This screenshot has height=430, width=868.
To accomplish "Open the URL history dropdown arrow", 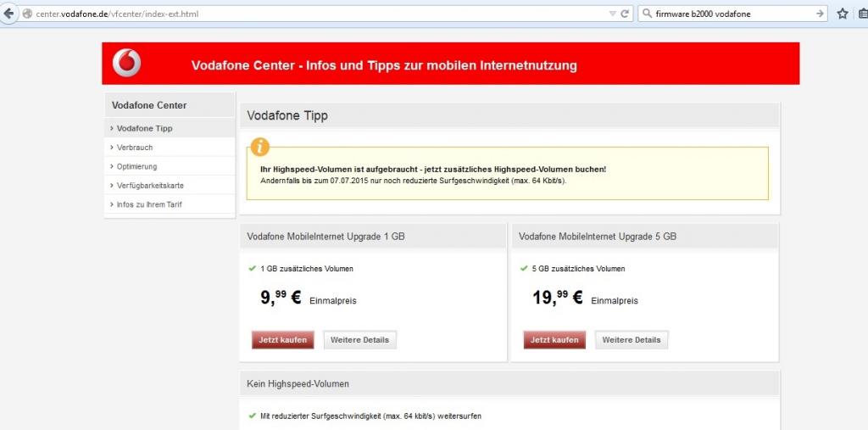I will [x=612, y=14].
